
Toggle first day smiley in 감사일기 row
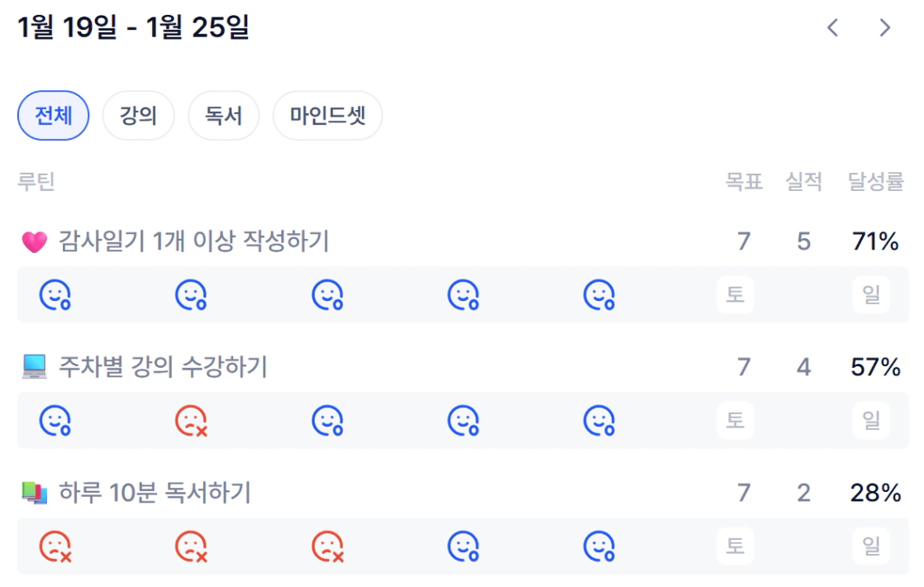point(55,295)
